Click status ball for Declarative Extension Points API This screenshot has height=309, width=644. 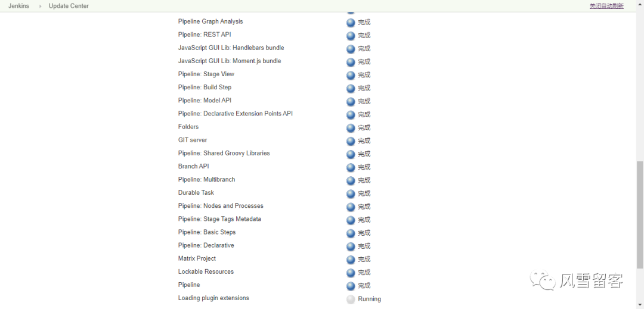[x=351, y=114]
